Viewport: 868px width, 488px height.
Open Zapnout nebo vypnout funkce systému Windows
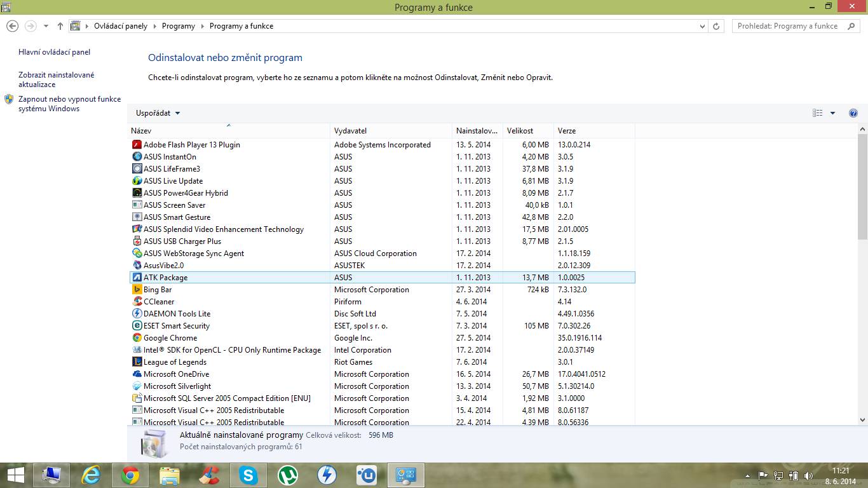pyautogui.click(x=70, y=104)
